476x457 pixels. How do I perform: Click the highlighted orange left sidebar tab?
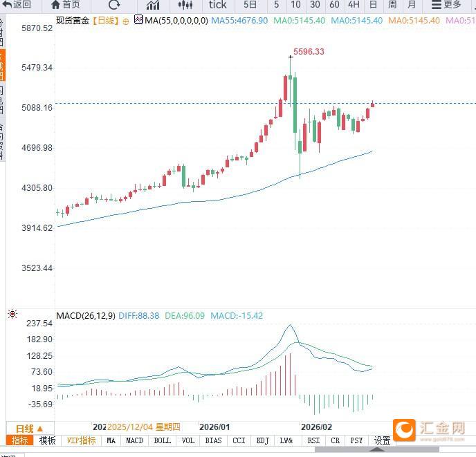coord(2,65)
